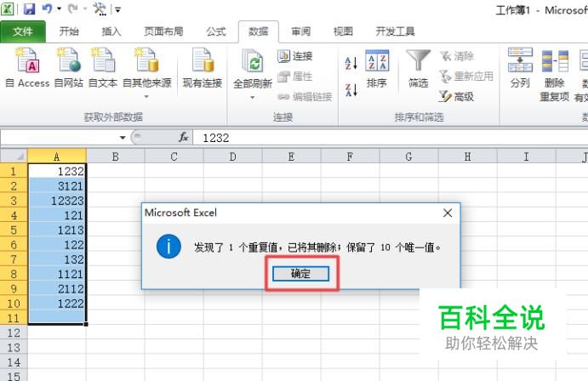Open the 文件 (File) tab
The width and height of the screenshot is (588, 381).
23,31
